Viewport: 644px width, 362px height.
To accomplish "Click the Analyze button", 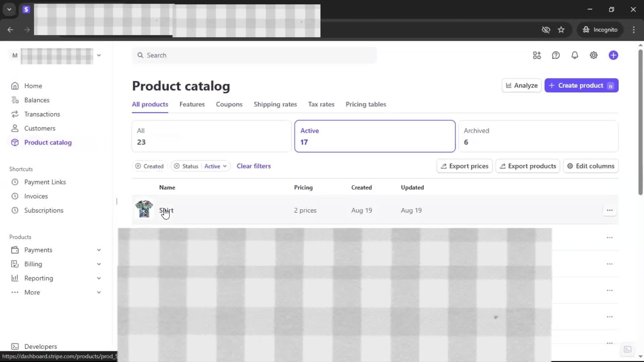I will coord(522,85).
